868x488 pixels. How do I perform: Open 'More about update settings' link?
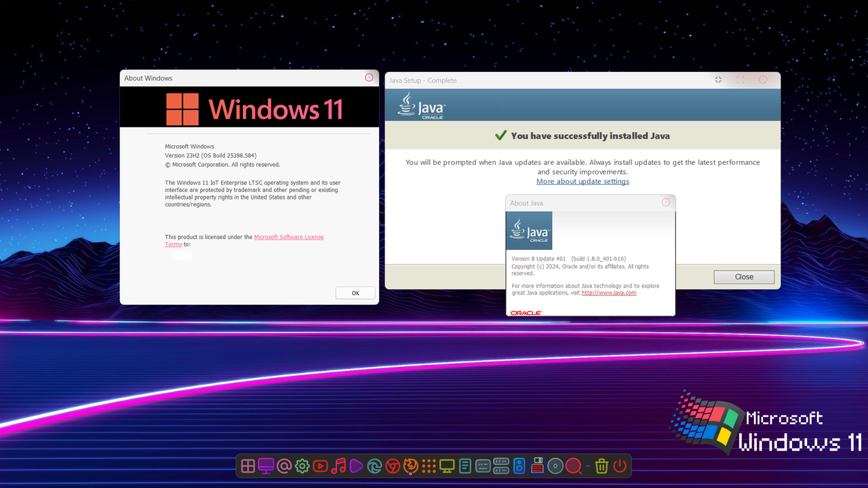[583, 181]
